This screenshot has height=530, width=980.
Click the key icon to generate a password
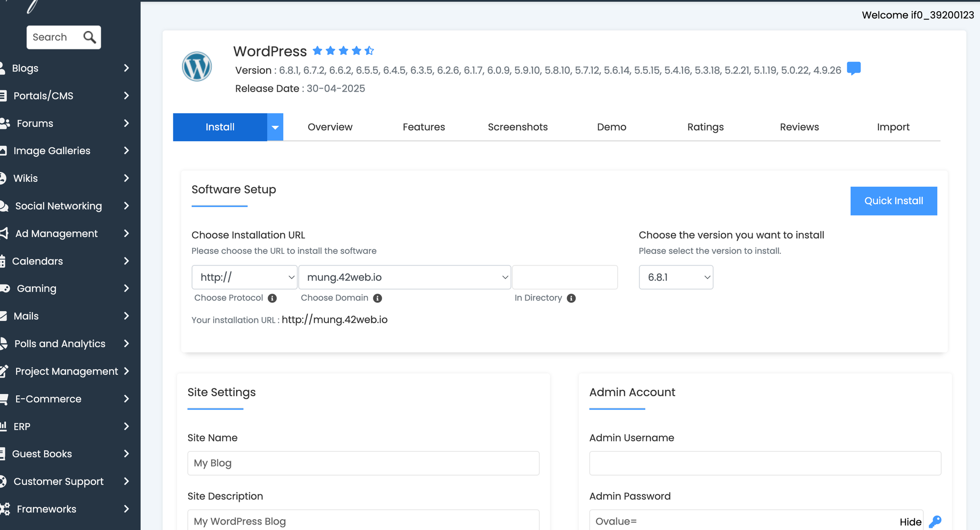(x=935, y=522)
